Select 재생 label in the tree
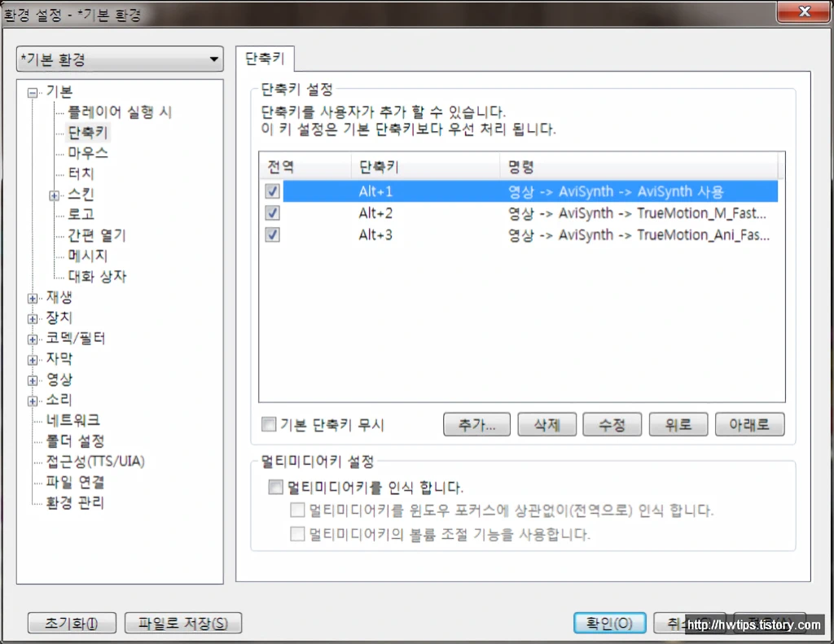Image resolution: width=834 pixels, height=644 pixels. coord(59,296)
